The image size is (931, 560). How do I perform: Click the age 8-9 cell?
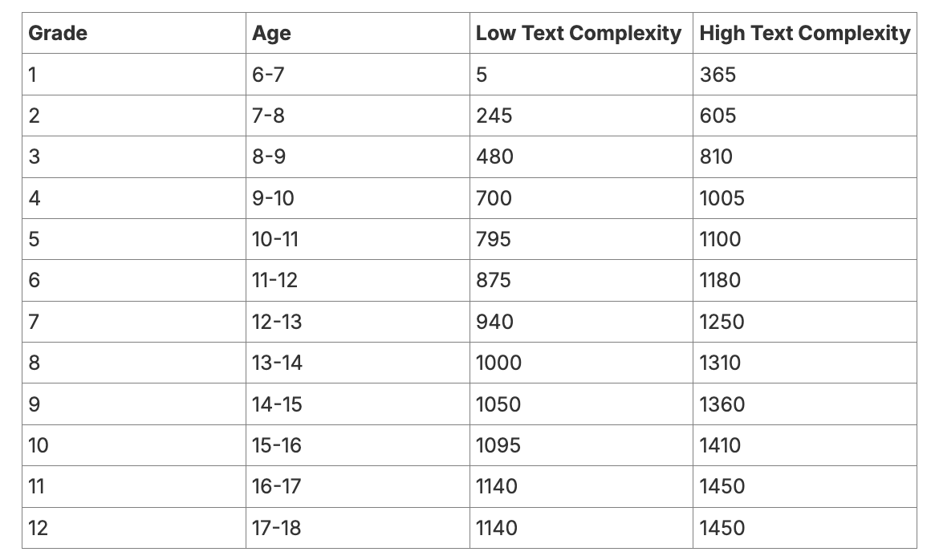tap(357, 156)
